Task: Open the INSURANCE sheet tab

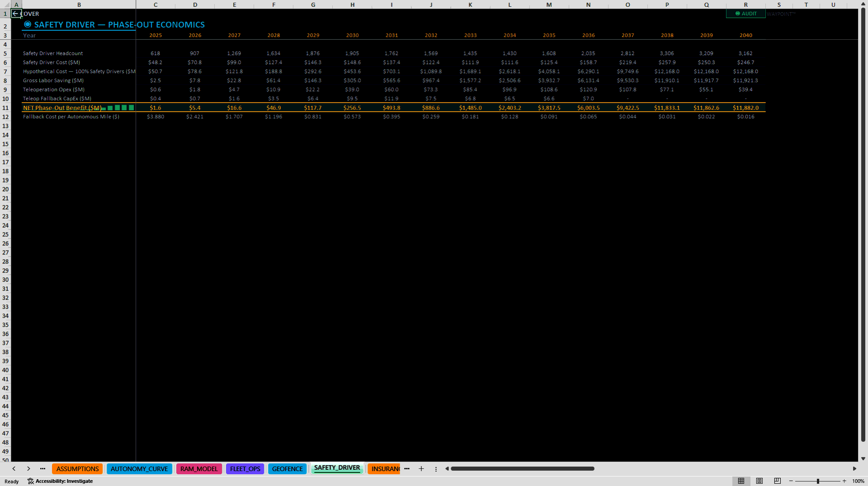Action: pos(384,469)
